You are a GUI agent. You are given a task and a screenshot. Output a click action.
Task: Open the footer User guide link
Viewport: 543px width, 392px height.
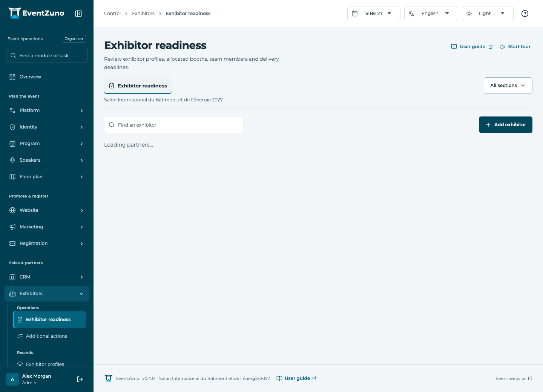297,378
